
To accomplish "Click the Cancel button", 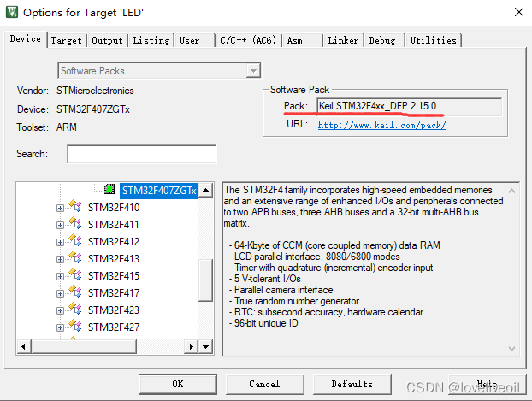I will coord(264,385).
